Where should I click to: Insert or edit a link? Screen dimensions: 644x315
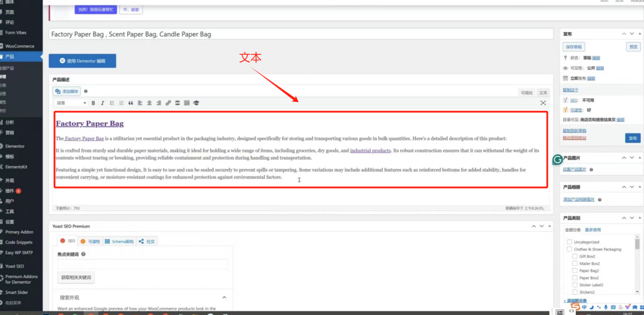point(168,103)
